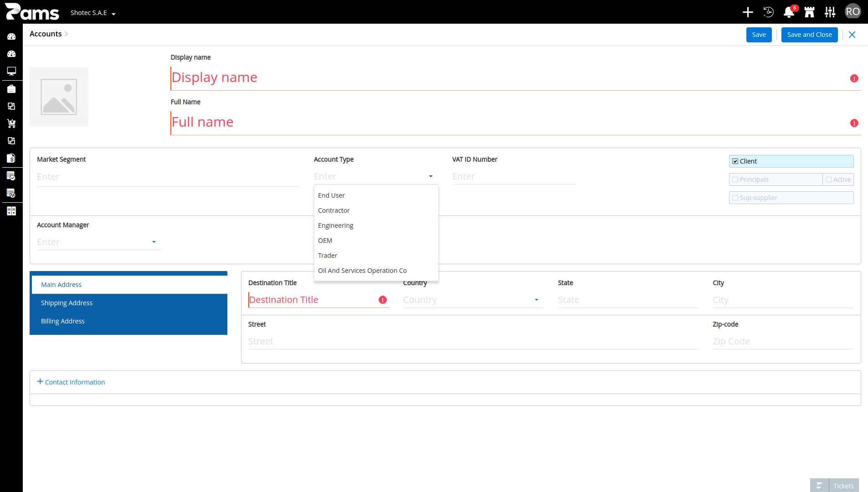
Task: Check the Principals checkbox
Action: click(735, 179)
